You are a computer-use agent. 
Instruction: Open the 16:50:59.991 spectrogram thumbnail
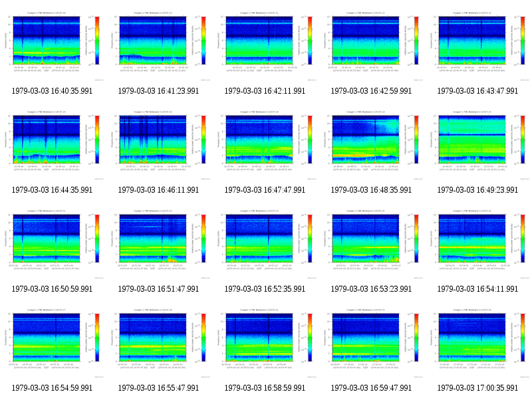[52, 243]
